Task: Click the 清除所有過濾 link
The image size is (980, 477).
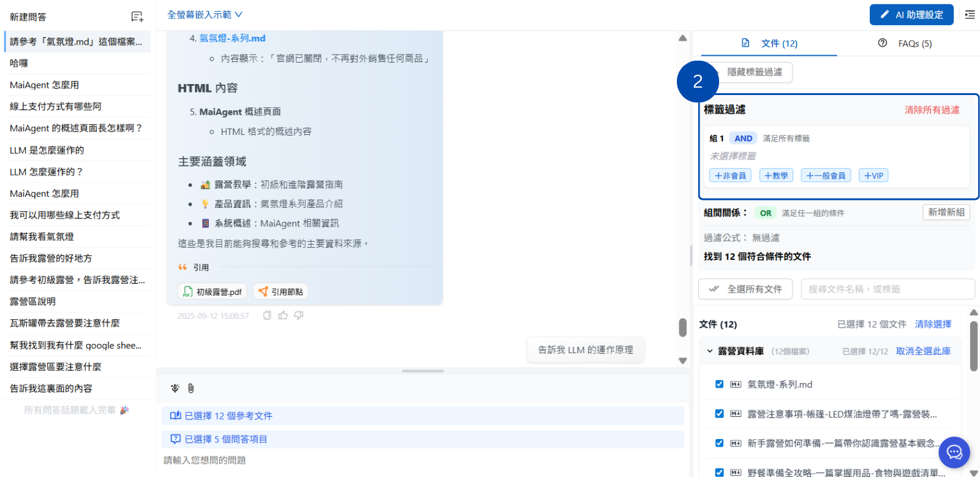Action: (x=932, y=110)
